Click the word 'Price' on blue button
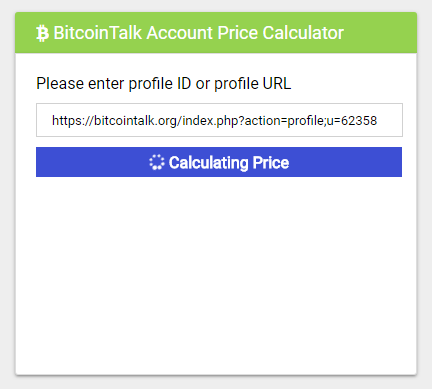 click(x=271, y=163)
